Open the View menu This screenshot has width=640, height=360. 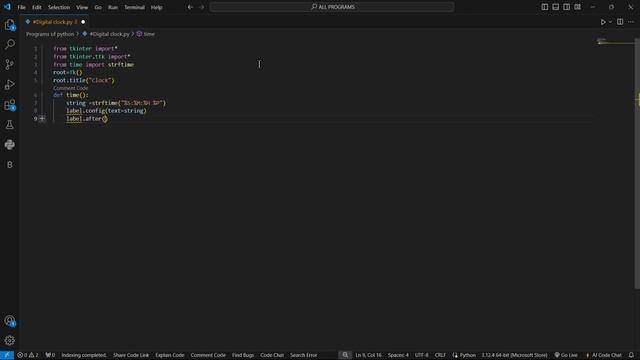point(82,7)
